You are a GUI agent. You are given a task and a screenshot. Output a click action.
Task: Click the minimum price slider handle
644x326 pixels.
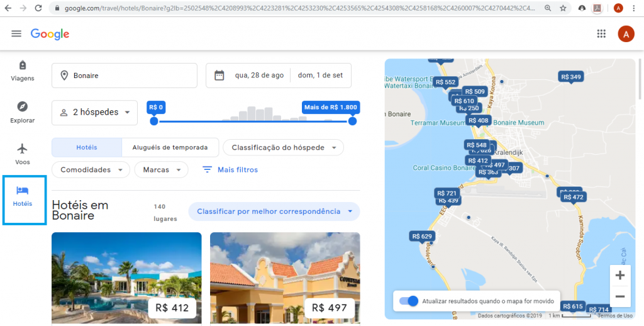point(153,121)
